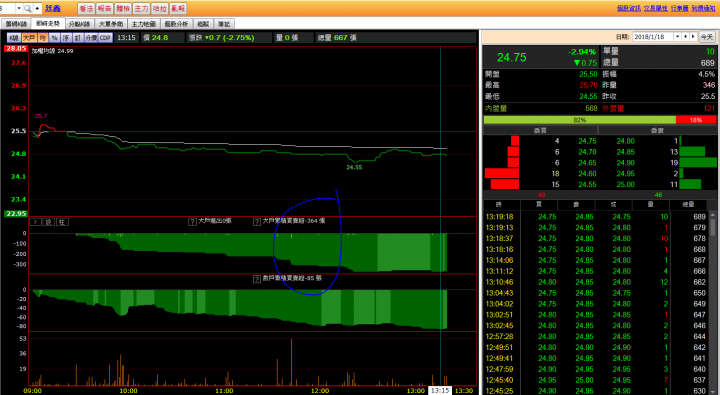
Task: Select the 13:18:37 trade row
Action: [596, 238]
